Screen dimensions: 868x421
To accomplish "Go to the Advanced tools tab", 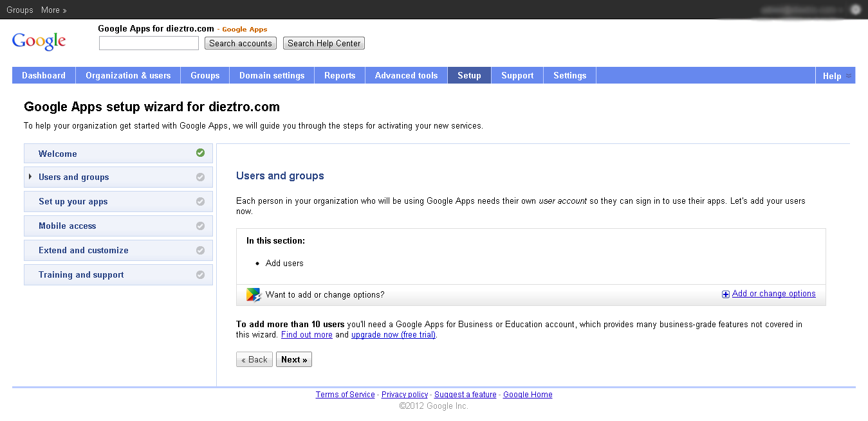I will 406,76.
